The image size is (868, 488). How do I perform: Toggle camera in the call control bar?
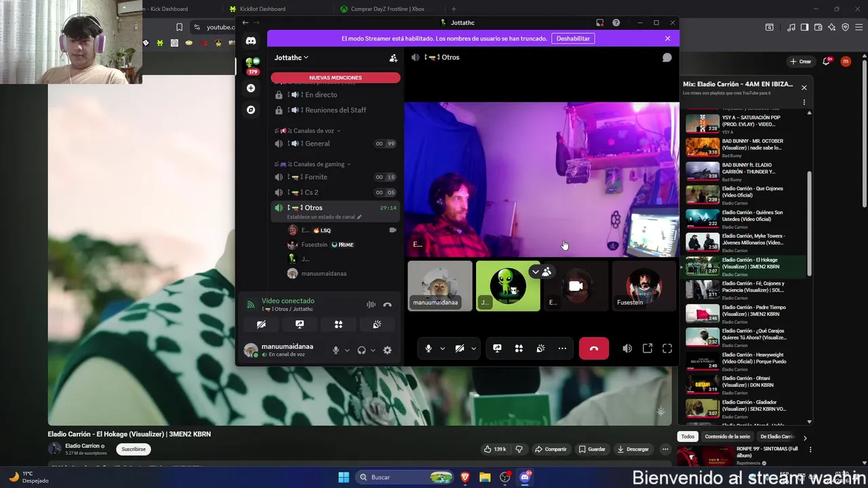pos(459,348)
